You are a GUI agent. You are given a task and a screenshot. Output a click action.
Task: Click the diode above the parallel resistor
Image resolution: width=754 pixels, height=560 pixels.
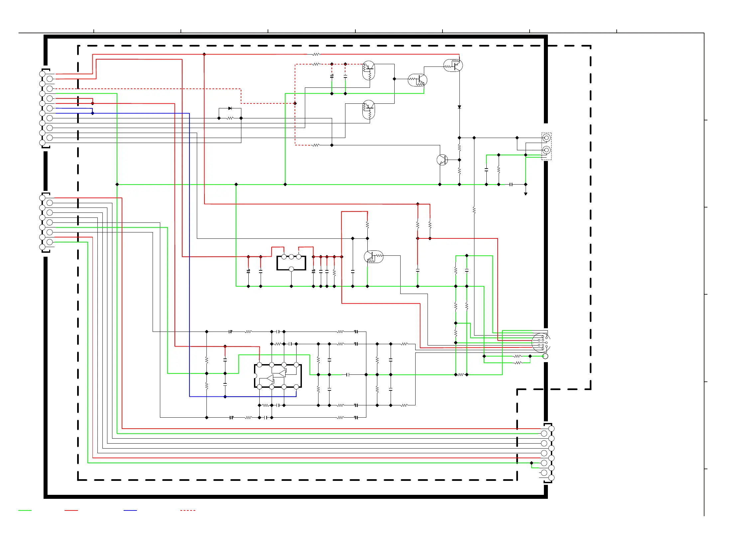tap(230, 108)
